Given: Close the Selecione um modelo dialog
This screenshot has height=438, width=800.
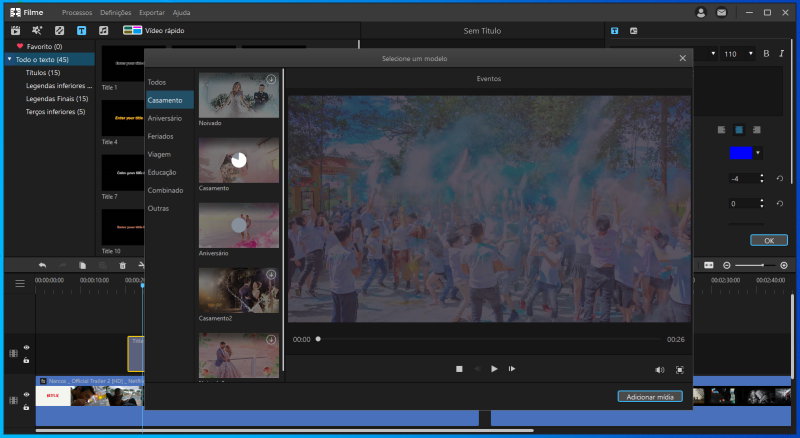Looking at the screenshot, I should click(683, 58).
